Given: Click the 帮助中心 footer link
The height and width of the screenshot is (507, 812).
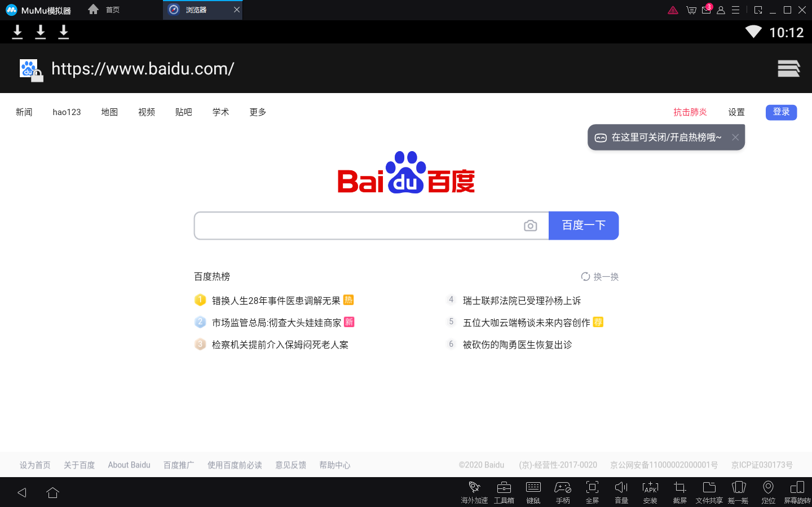Looking at the screenshot, I should click(335, 465).
